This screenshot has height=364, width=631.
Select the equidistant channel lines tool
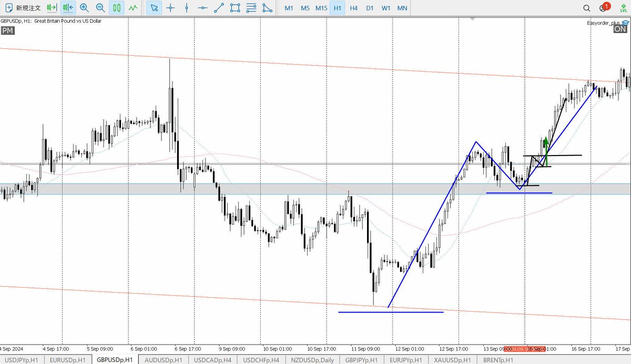252,8
